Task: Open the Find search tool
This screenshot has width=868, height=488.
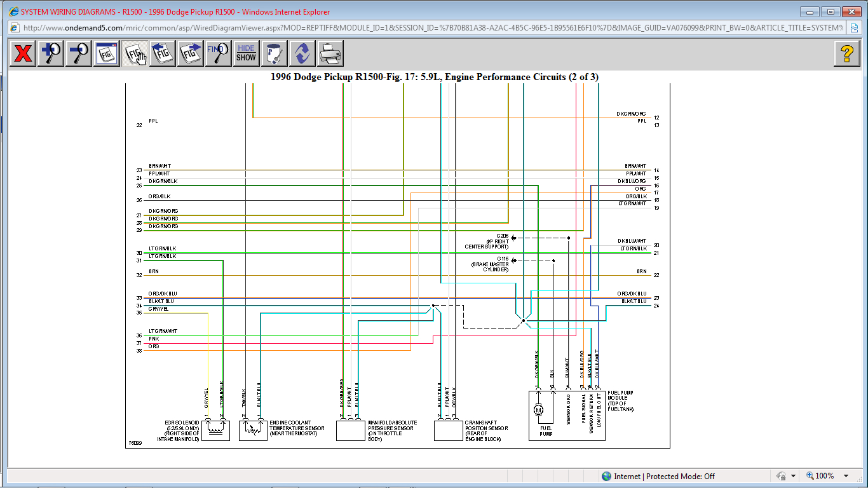Action: coord(219,53)
